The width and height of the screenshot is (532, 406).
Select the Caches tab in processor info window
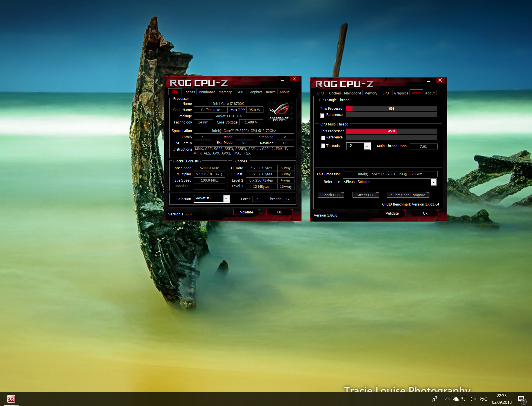tap(189, 92)
